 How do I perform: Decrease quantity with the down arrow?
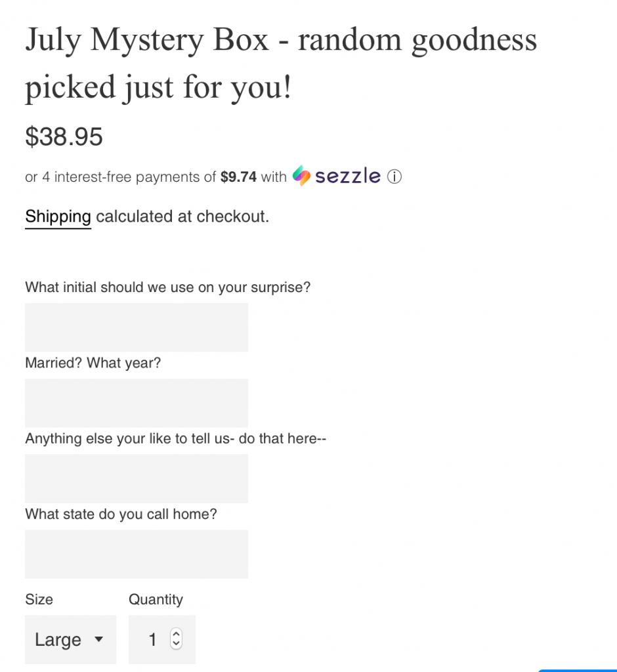coord(175,644)
